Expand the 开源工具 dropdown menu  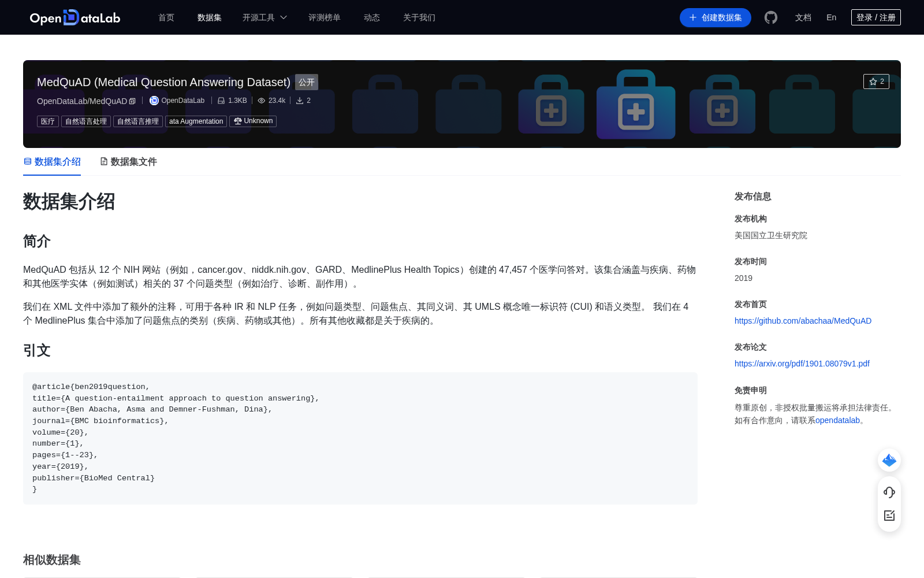click(264, 17)
